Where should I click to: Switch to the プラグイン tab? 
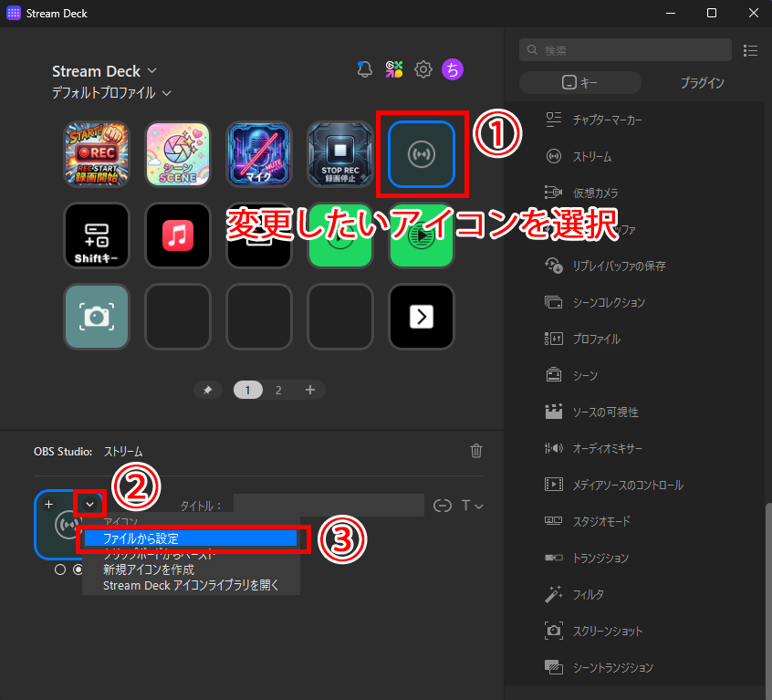[x=703, y=82]
